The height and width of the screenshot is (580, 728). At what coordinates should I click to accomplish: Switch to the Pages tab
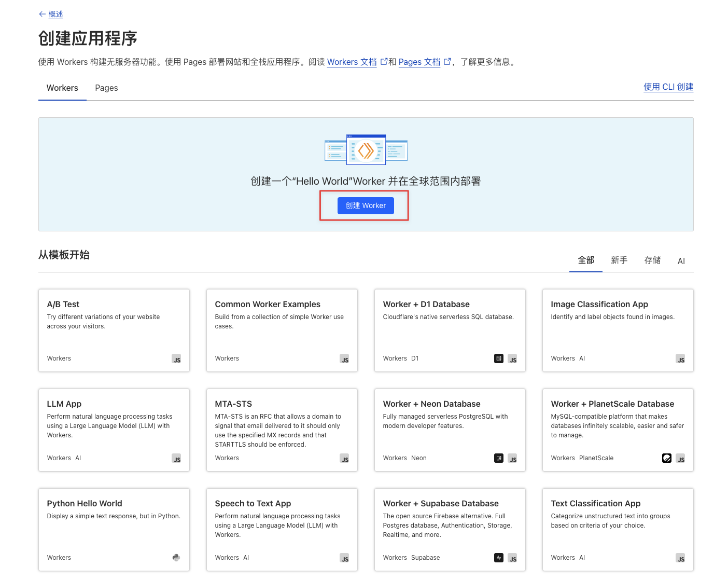tap(106, 88)
